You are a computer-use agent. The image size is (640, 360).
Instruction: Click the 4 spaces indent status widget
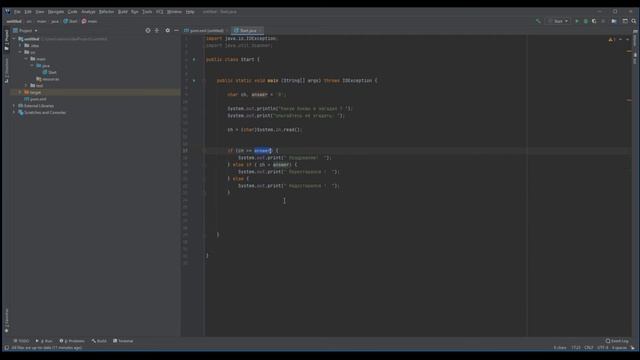coord(619,348)
